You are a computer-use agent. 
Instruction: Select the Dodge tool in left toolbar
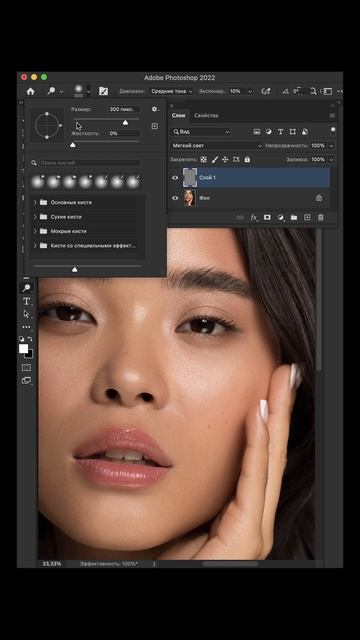[27, 288]
